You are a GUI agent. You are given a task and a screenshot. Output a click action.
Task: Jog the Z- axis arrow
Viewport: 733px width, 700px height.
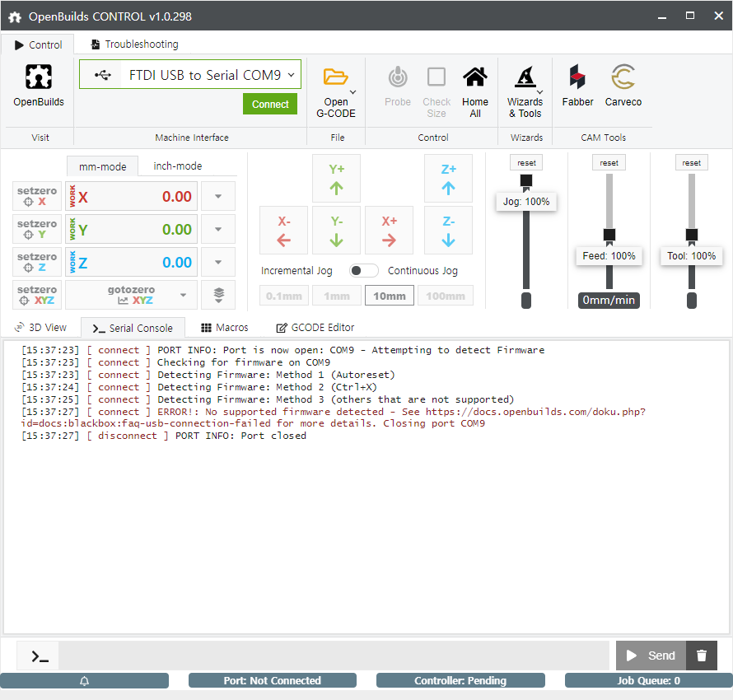pyautogui.click(x=448, y=231)
